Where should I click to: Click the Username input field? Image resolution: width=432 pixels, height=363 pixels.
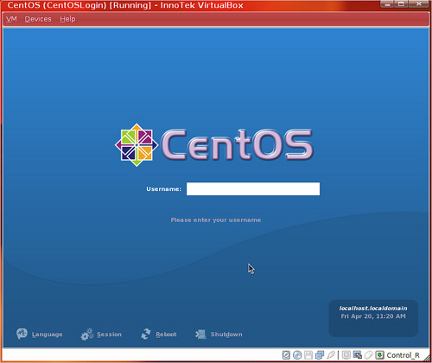253,189
